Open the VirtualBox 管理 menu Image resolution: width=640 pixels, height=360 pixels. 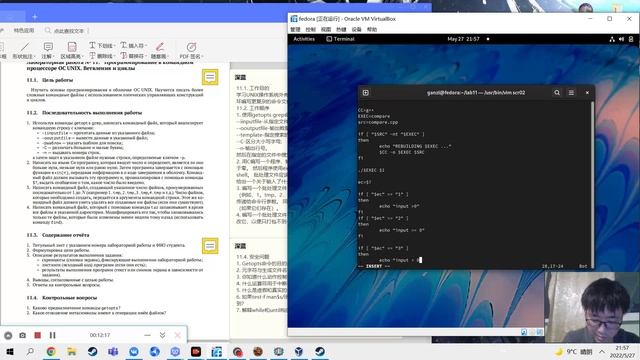295,29
